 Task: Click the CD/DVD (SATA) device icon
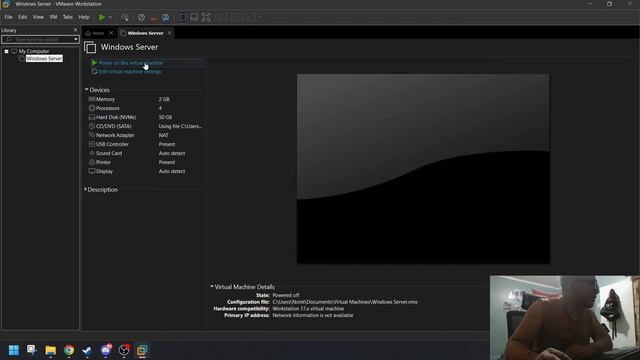(92, 126)
